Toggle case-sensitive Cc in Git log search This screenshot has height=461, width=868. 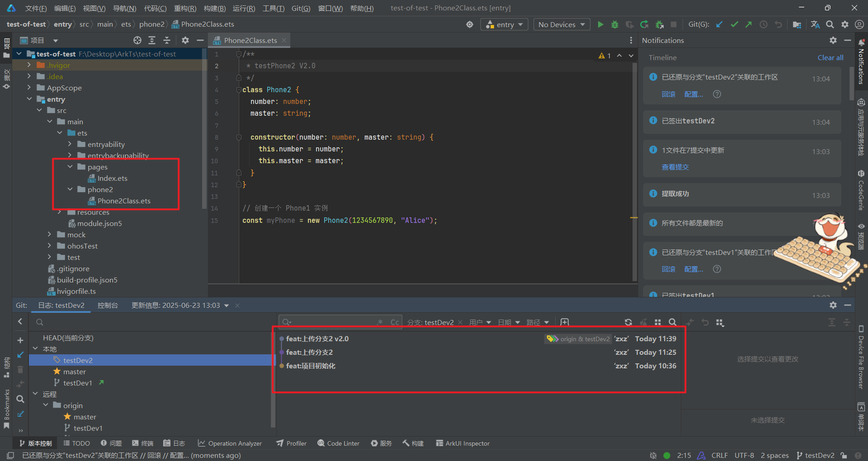pos(395,322)
